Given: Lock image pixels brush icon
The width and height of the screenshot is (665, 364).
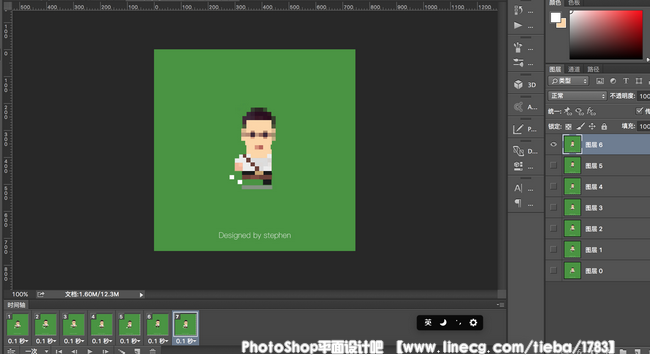Looking at the screenshot, I should [581, 126].
